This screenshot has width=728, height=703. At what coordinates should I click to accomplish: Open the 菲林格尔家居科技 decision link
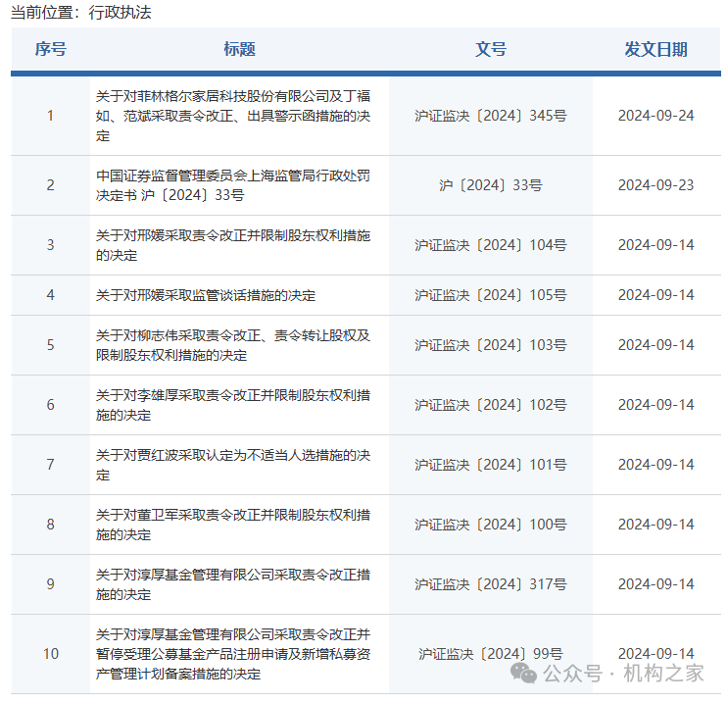pyautogui.click(x=233, y=116)
